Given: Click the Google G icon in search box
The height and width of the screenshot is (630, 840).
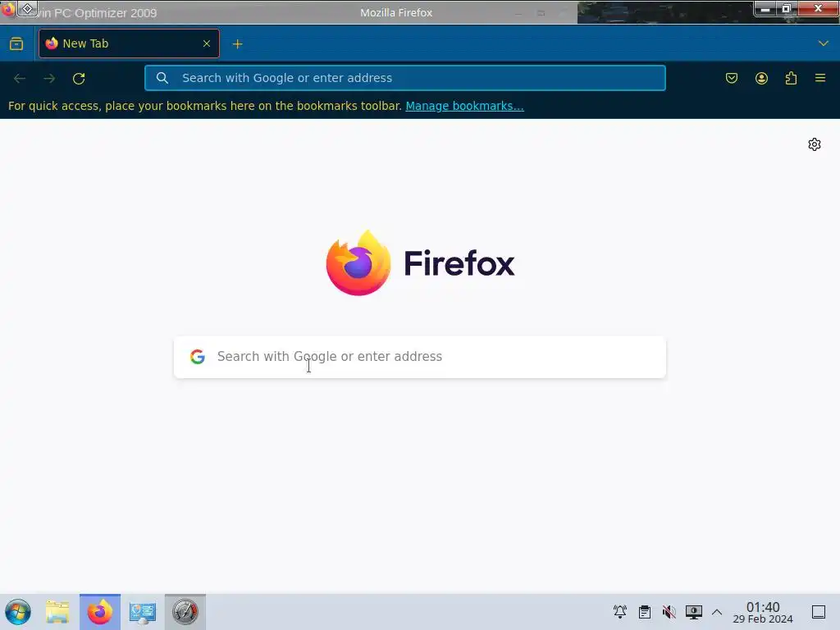Looking at the screenshot, I should 198,357.
